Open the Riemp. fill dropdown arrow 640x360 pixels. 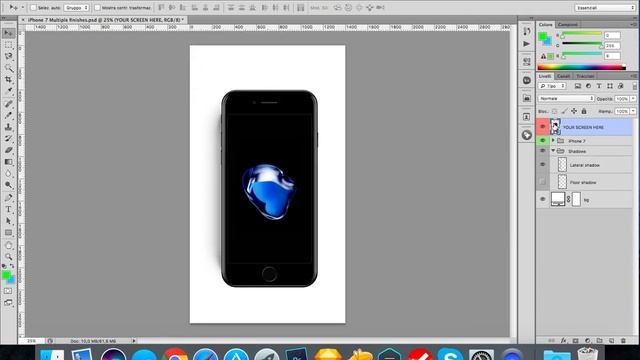pyautogui.click(x=633, y=111)
